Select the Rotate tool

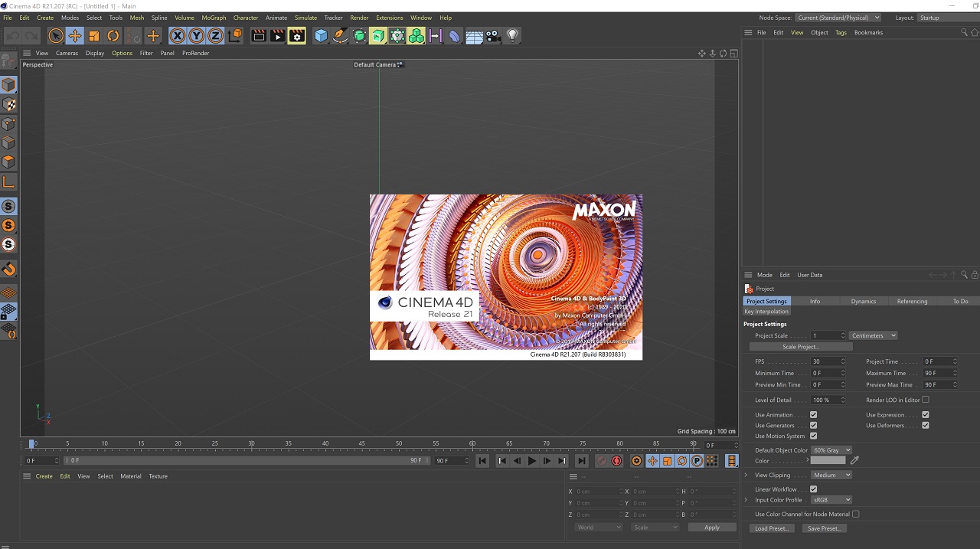[113, 36]
